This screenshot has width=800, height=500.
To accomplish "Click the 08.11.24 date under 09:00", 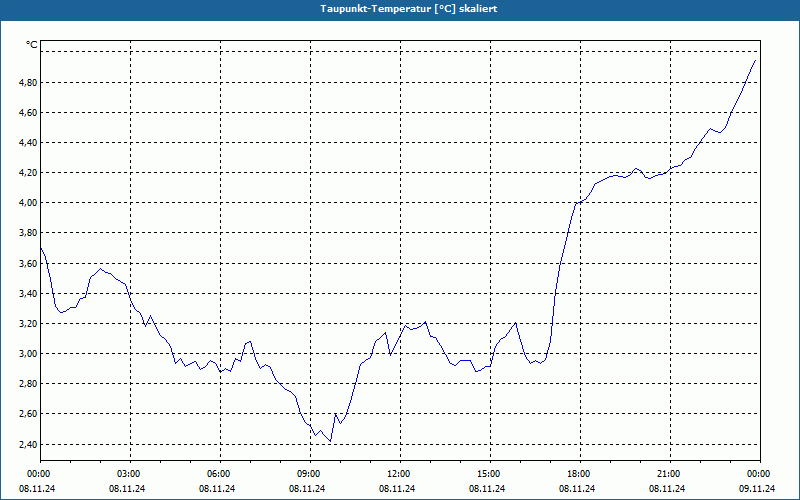I will click(307, 489).
